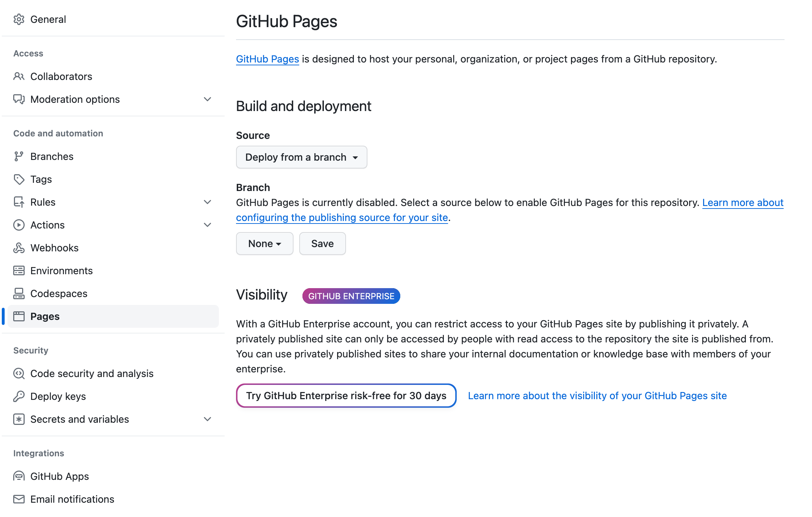Select the Pages sidebar item
Viewport: 812px width, 517px height.
pyautogui.click(x=113, y=316)
